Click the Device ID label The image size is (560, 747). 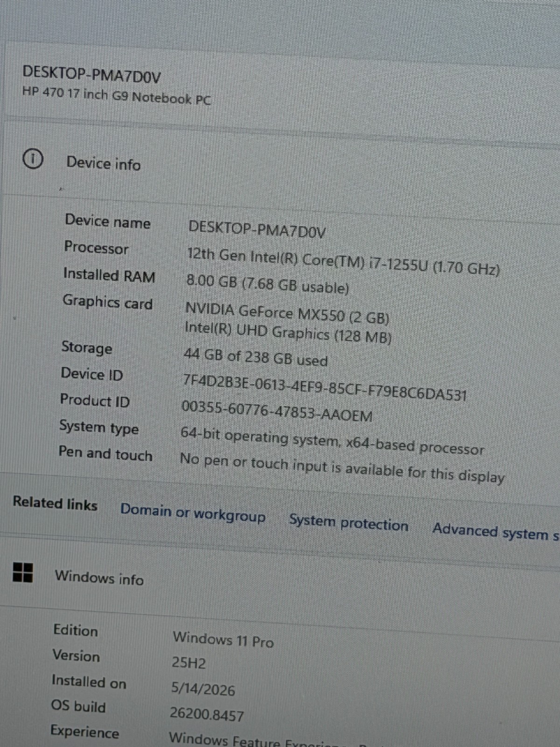(92, 374)
